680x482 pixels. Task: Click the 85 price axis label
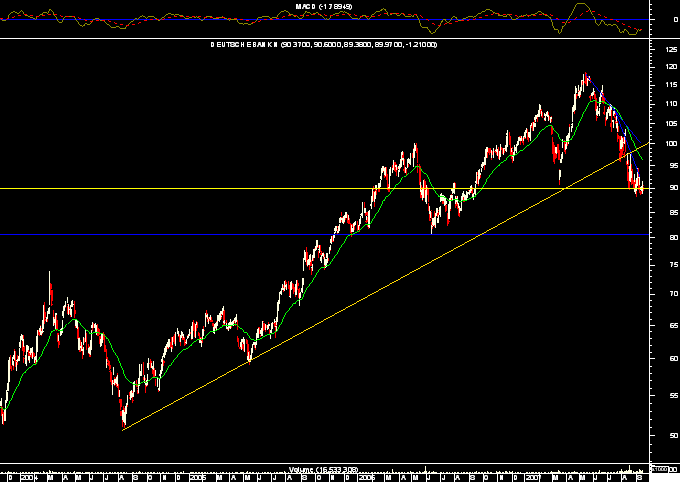click(x=673, y=212)
